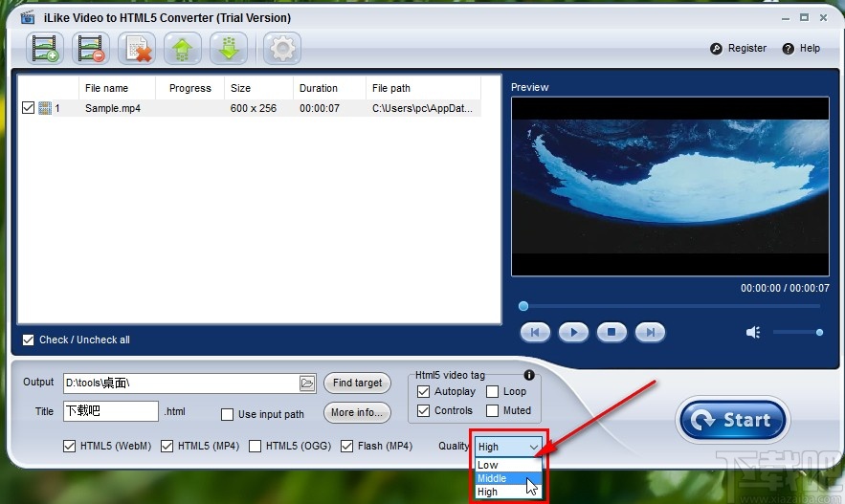Viewport: 845px width, 504px height.
Task: Click the Sample.mp4 video file icon
Action: (45, 108)
